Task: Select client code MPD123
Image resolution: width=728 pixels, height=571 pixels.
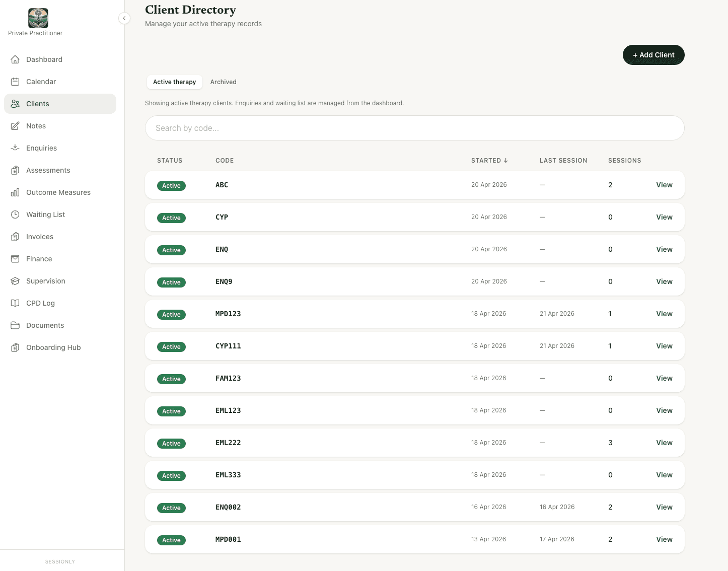Action: (x=228, y=314)
